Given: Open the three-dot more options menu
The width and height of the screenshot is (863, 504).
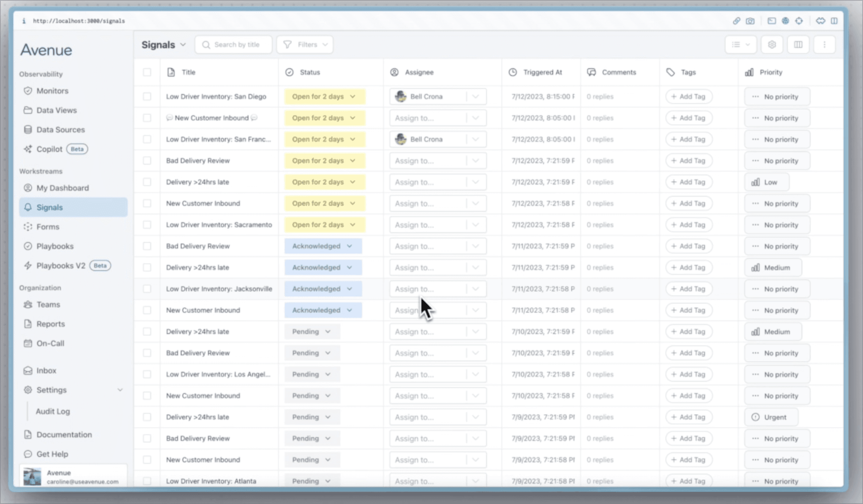Looking at the screenshot, I should 824,45.
